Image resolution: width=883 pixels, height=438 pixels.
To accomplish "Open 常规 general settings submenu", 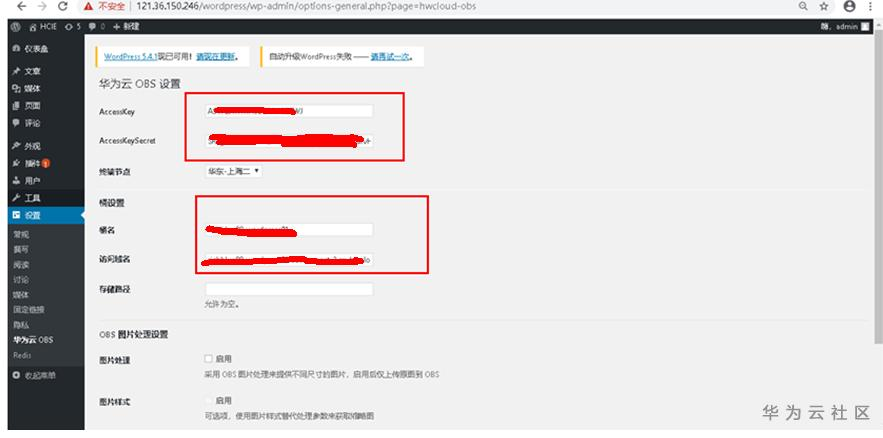I will click(21, 235).
